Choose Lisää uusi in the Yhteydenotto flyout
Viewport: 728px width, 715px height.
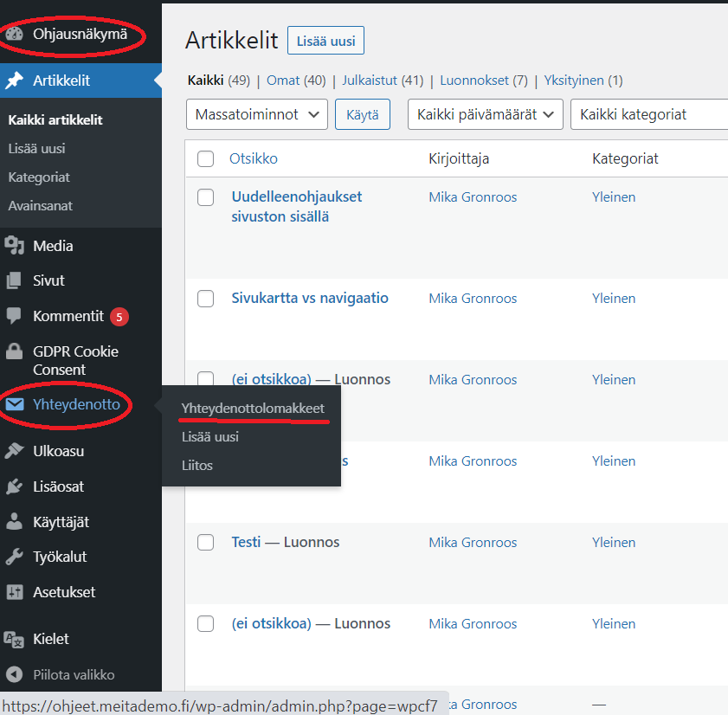click(210, 437)
